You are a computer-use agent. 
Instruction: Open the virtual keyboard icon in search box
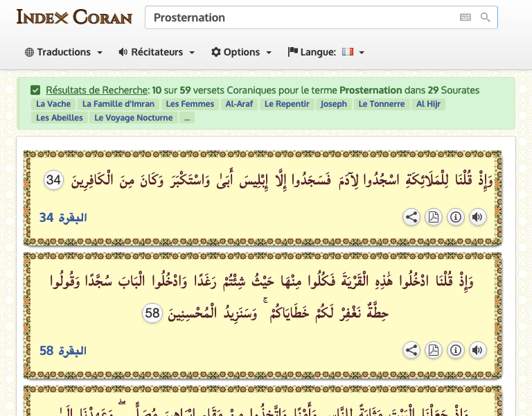pos(465,17)
